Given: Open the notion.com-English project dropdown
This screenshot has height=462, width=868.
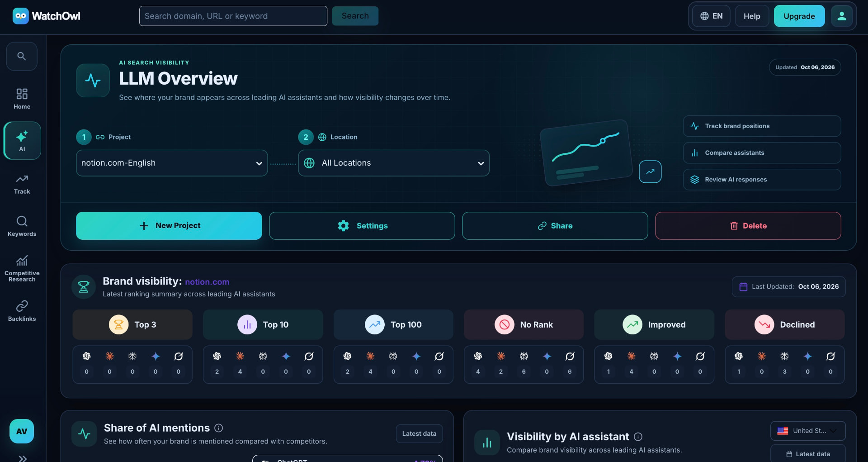Looking at the screenshot, I should pyautogui.click(x=172, y=163).
